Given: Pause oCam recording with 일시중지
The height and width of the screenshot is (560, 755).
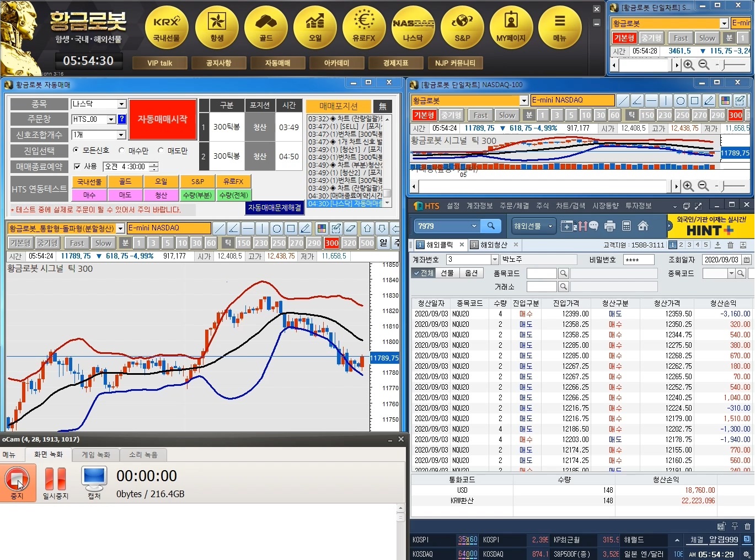Looking at the screenshot, I should [x=55, y=482].
